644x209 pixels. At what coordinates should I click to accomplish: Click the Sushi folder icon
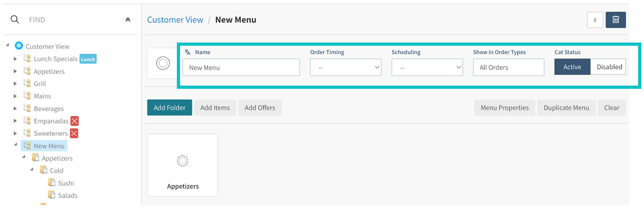coord(52,183)
